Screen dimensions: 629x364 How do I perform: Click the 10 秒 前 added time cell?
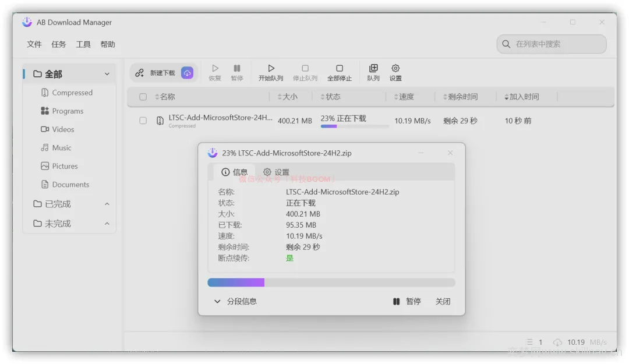pos(518,121)
